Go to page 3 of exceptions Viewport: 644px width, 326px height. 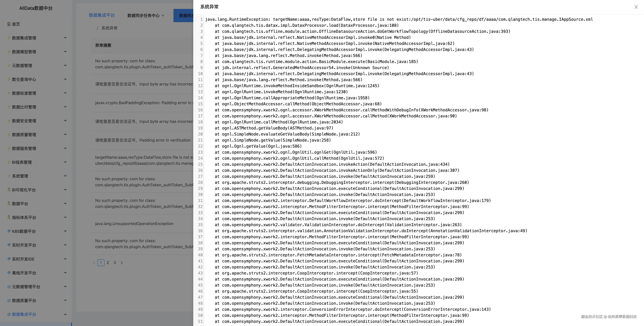pos(115,263)
